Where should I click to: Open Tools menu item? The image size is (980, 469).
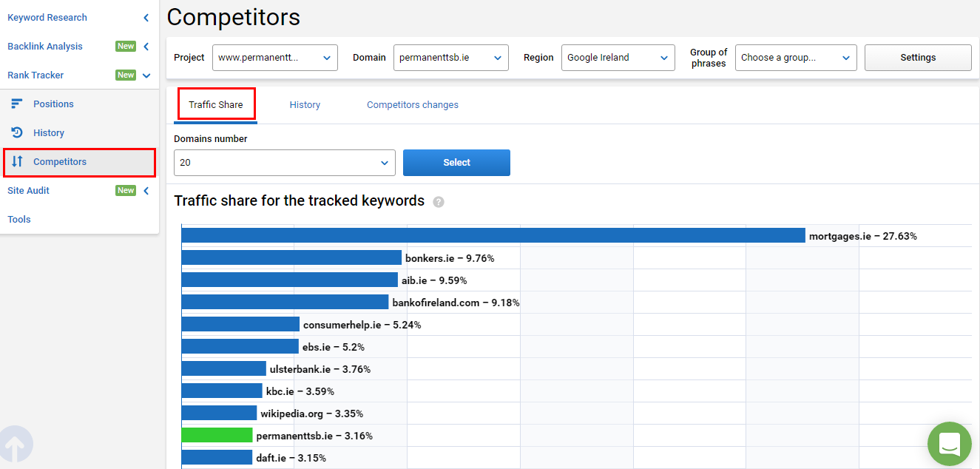[x=19, y=219]
